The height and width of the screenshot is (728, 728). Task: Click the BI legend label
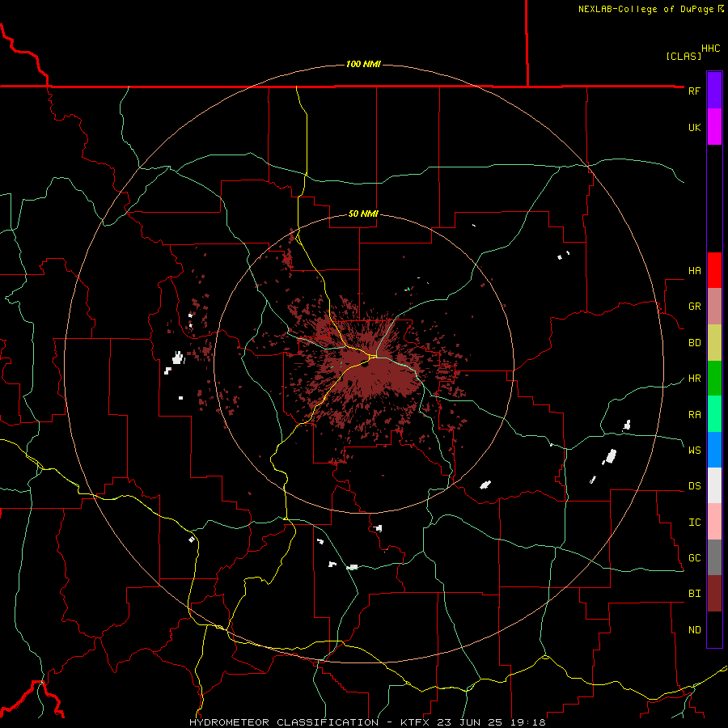click(x=694, y=594)
